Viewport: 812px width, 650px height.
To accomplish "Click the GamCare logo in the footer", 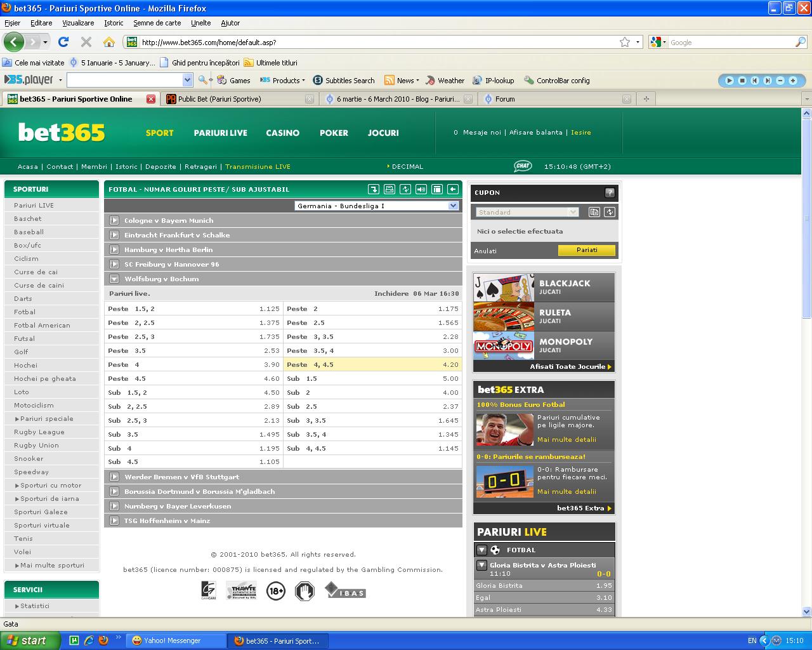I will click(208, 591).
